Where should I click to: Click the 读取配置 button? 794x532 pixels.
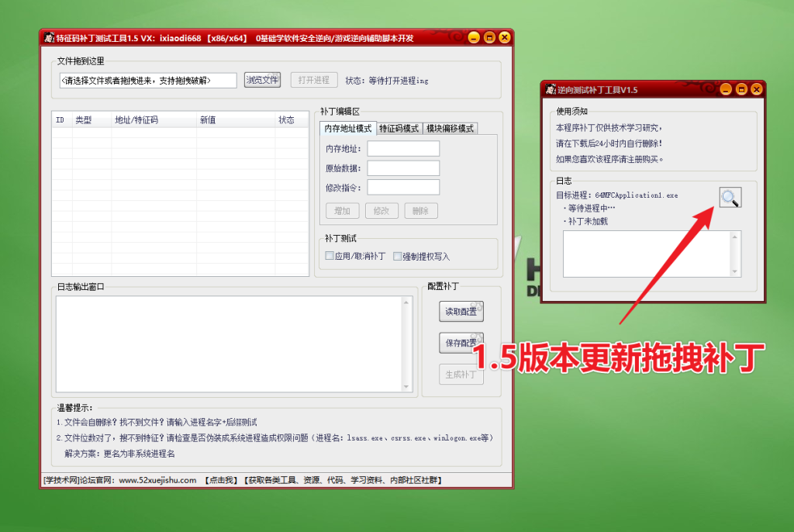pos(461,311)
